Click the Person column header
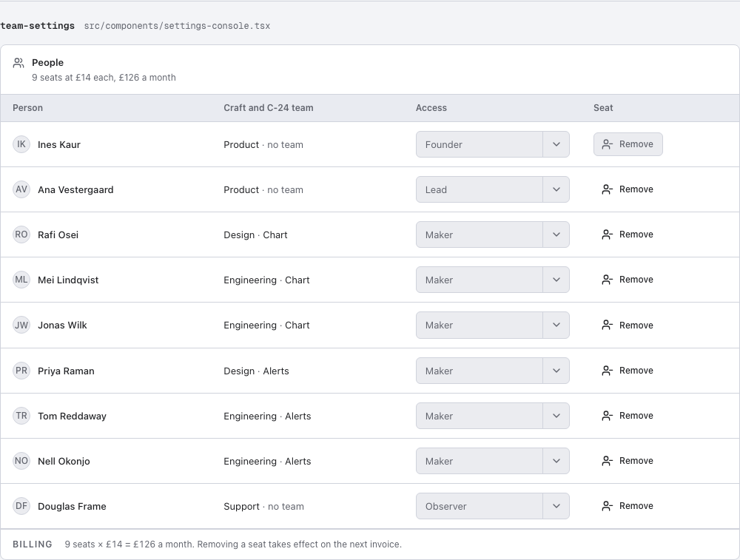Viewport: 740px width, 560px height. coord(28,108)
